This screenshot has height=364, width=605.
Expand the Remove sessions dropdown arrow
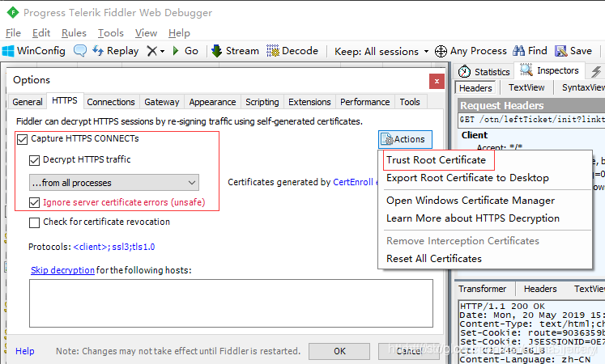pyautogui.click(x=162, y=51)
